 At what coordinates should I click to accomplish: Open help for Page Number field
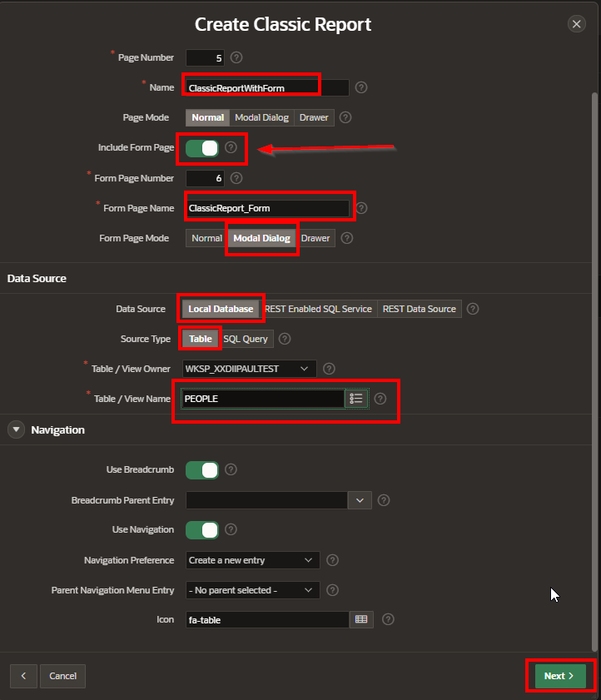[236, 57]
